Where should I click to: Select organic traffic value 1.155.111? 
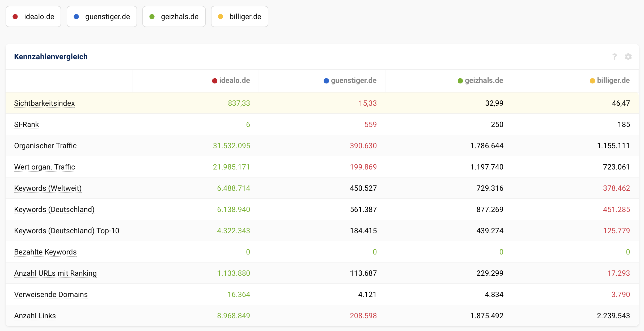coord(613,146)
